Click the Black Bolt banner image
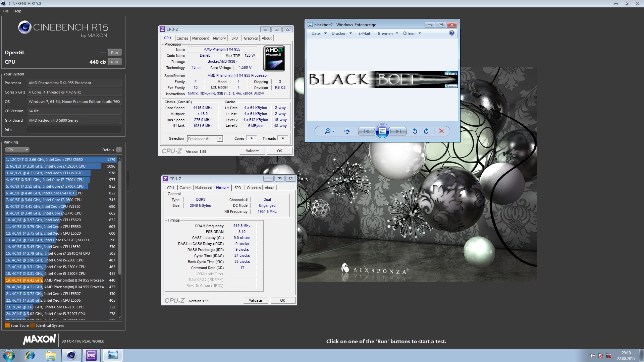 coord(383,79)
